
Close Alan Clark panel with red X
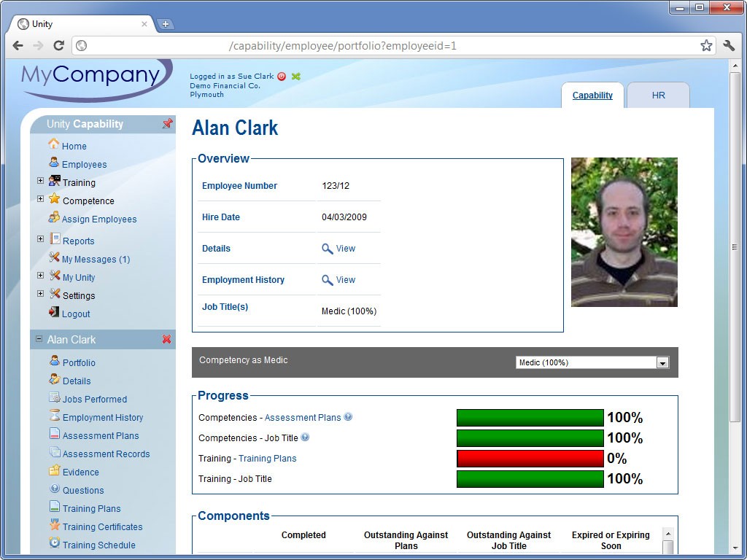[x=166, y=339]
